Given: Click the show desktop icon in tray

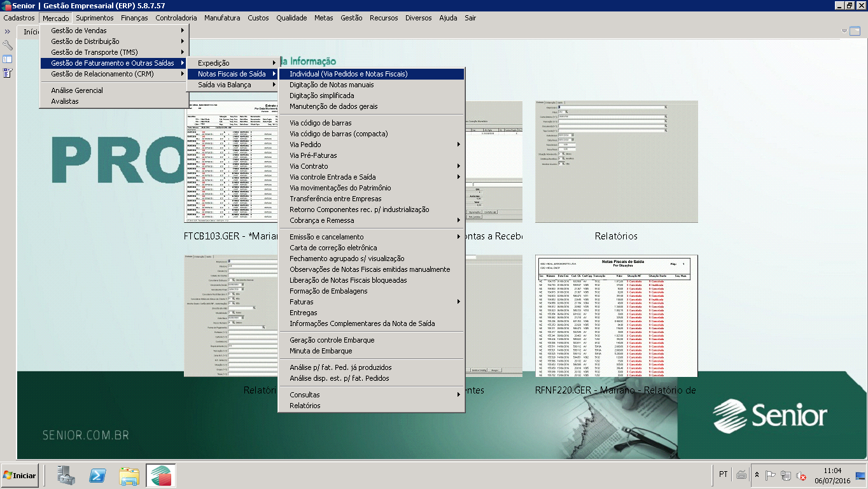Looking at the screenshot, I should click(x=861, y=475).
